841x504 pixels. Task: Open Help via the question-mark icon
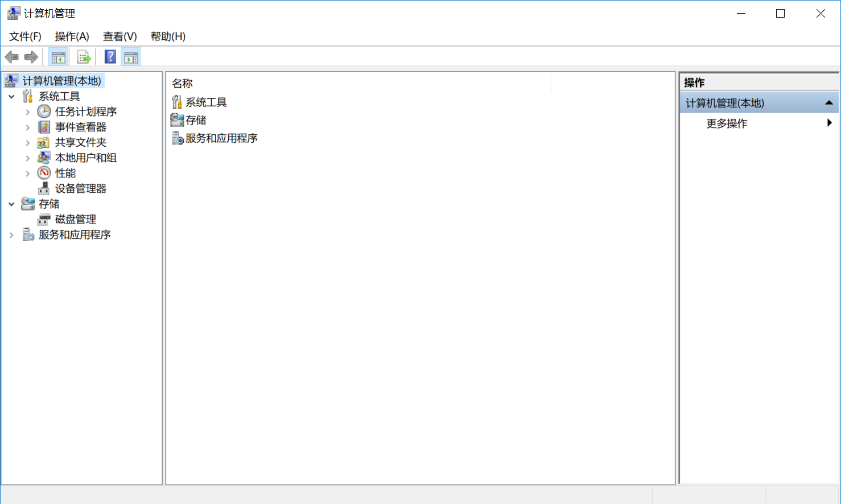110,57
